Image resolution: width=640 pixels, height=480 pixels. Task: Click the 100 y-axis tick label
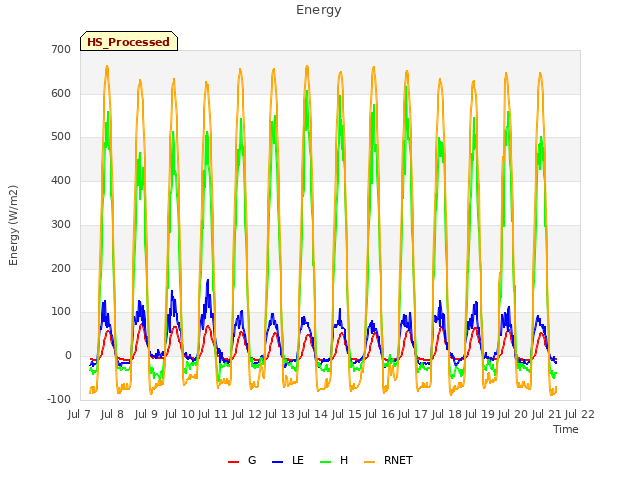61,312
